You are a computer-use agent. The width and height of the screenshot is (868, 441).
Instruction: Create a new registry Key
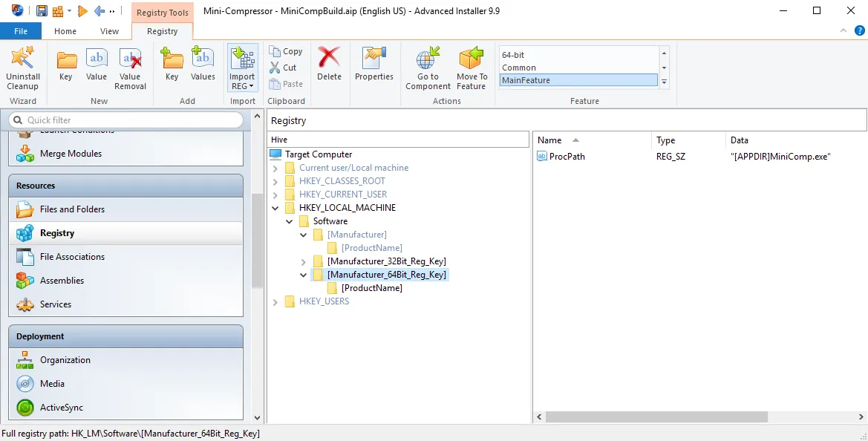pyautogui.click(x=66, y=65)
